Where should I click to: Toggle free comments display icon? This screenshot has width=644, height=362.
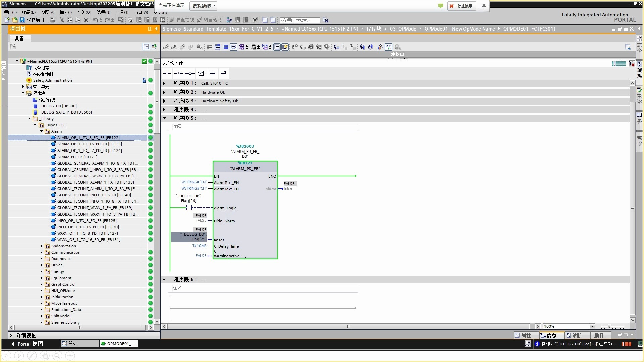click(234, 47)
